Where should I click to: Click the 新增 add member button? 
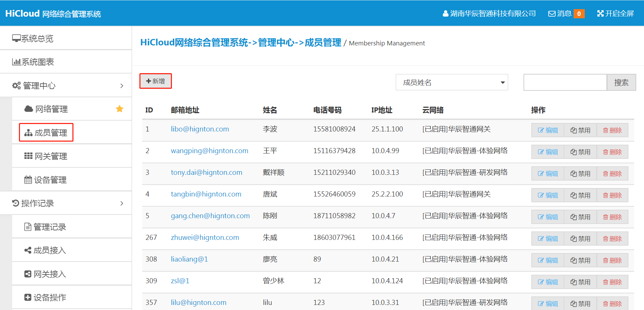(x=156, y=81)
